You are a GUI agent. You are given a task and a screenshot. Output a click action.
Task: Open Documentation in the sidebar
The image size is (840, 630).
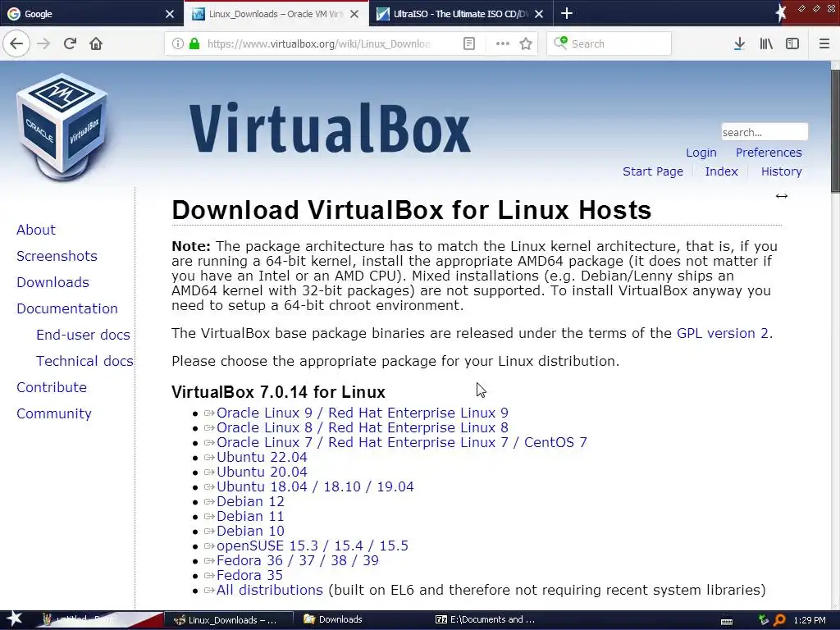click(67, 308)
